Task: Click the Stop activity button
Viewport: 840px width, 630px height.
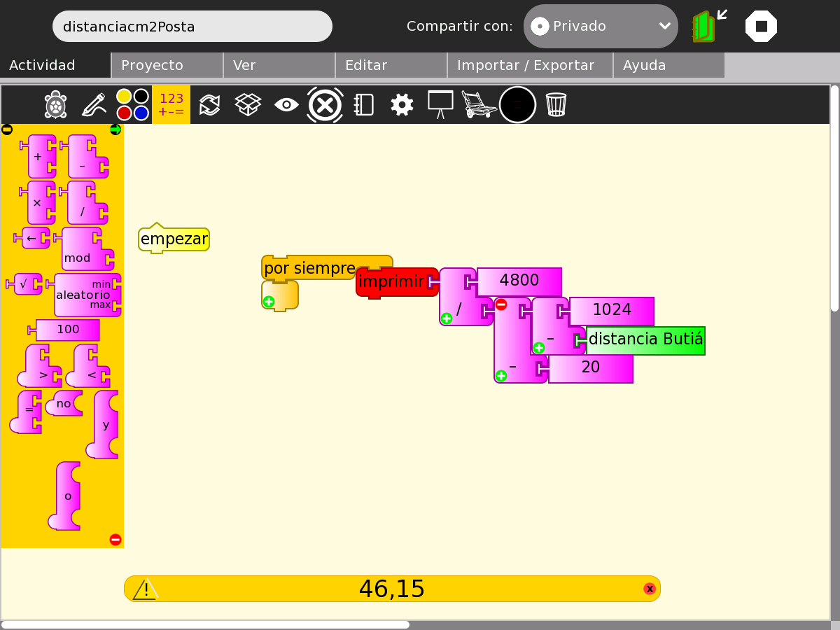Action: tap(761, 27)
